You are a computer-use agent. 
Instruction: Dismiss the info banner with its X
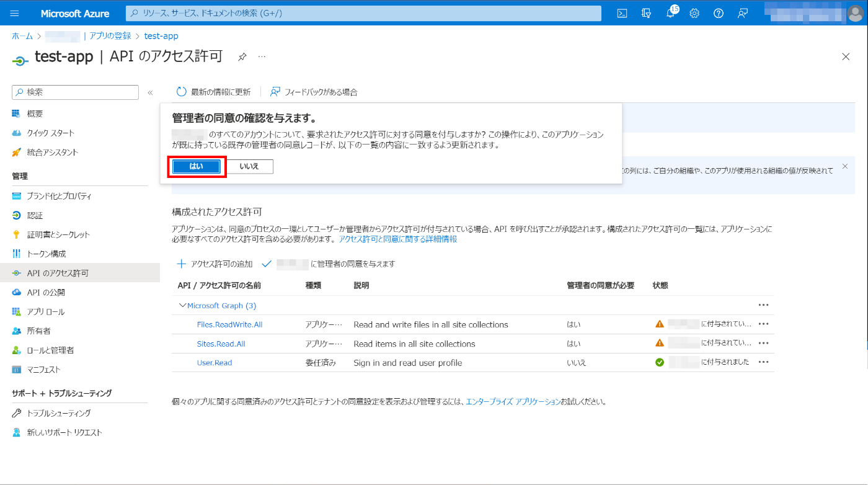coord(845,166)
